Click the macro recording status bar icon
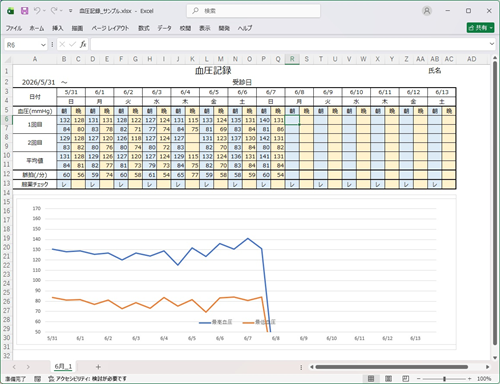The image size is (500, 384). click(38, 379)
